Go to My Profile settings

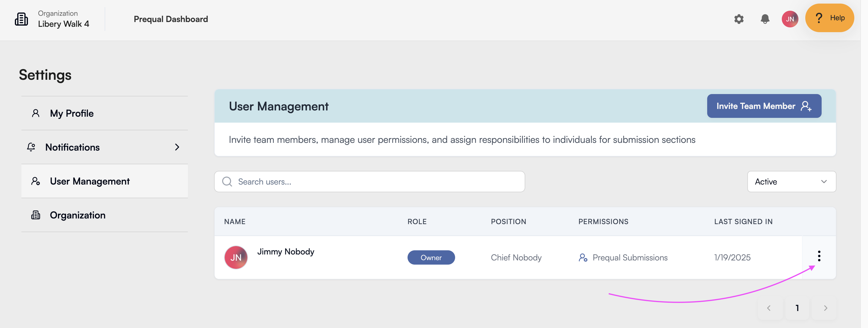pyautogui.click(x=104, y=113)
